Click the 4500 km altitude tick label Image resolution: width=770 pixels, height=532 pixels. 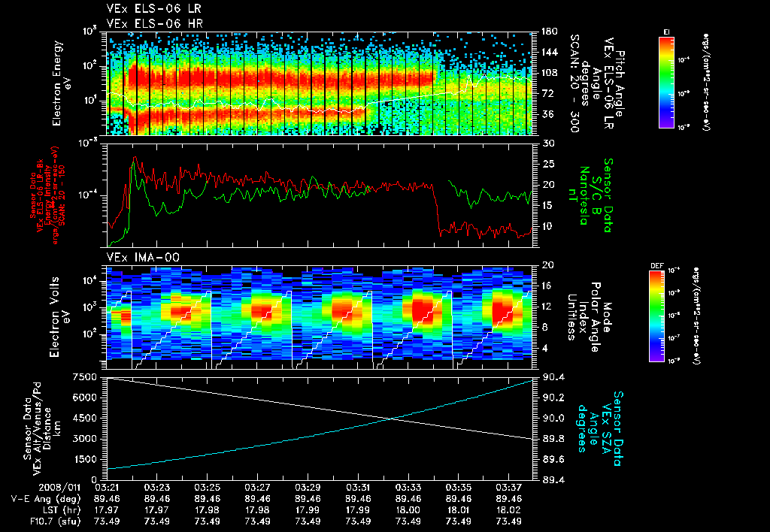point(84,418)
